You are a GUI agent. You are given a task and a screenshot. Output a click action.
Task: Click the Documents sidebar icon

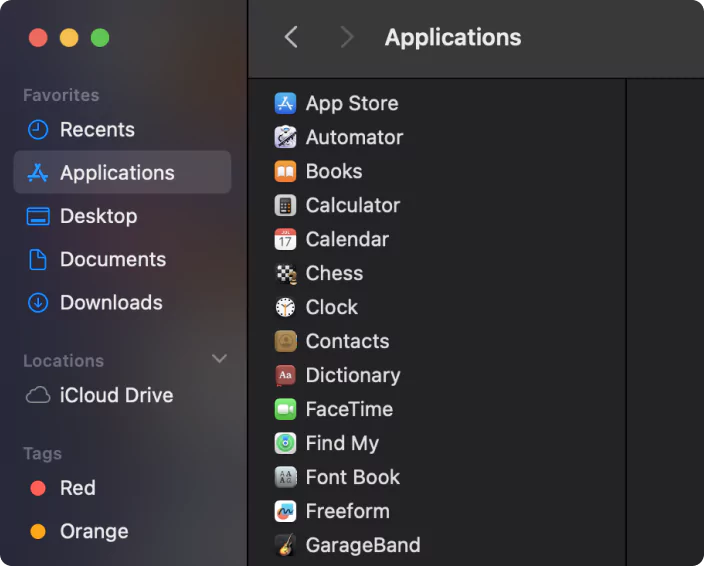pyautogui.click(x=38, y=259)
